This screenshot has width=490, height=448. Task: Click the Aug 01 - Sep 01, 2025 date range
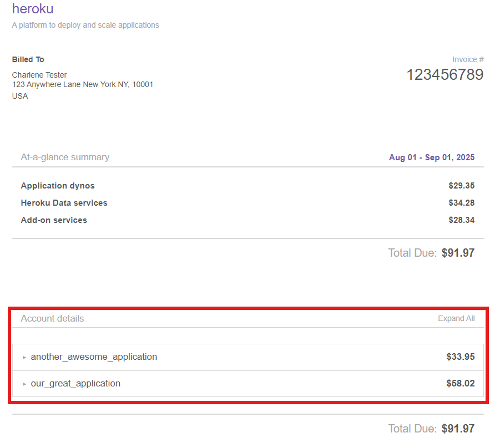point(432,157)
